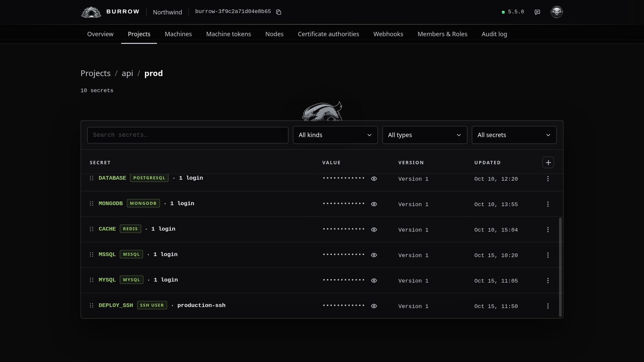Open actions menu for DATABASE row

coord(548,179)
